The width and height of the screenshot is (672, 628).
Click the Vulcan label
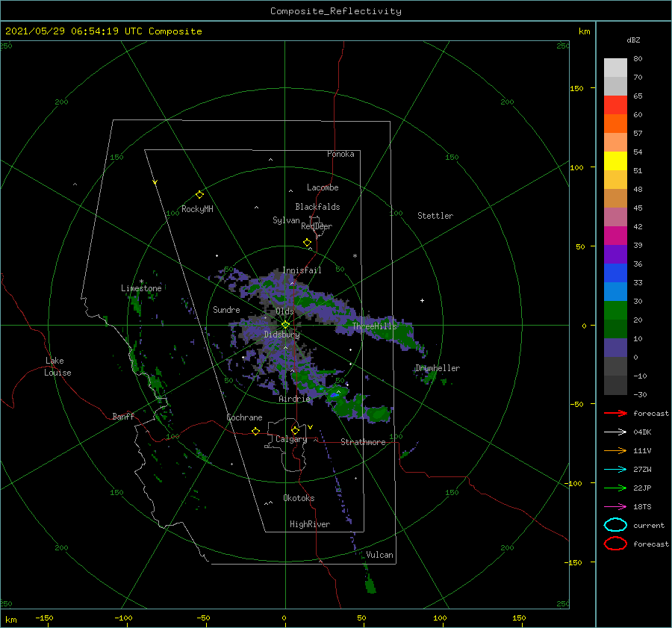coord(379,555)
